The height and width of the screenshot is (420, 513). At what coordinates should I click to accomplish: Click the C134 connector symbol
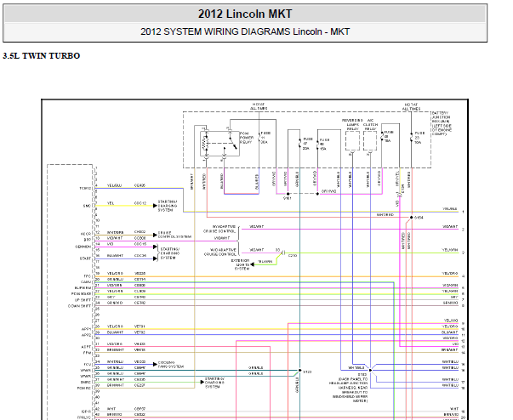[400, 196]
